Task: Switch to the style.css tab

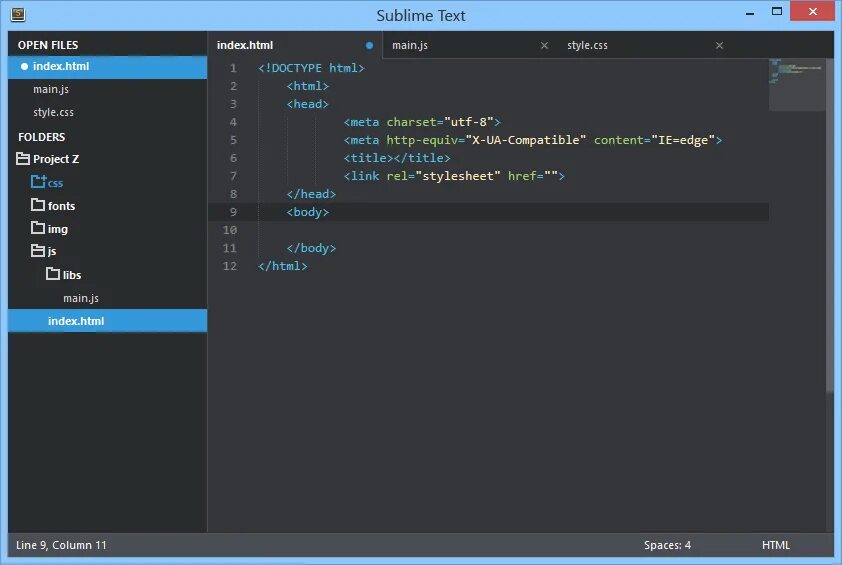Action: tap(645, 45)
